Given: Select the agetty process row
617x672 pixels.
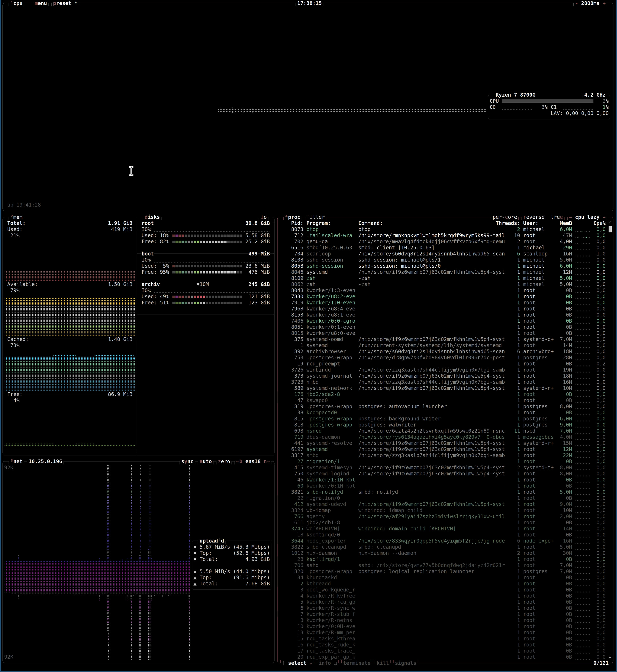Looking at the screenshot, I should (448, 517).
